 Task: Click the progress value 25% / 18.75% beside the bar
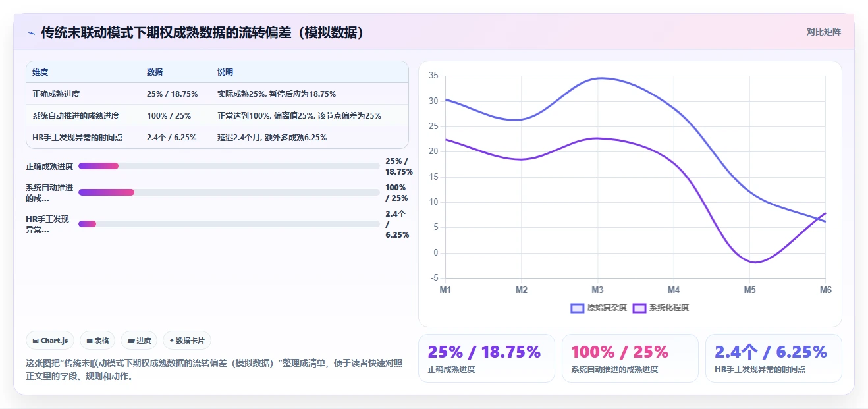tap(399, 167)
